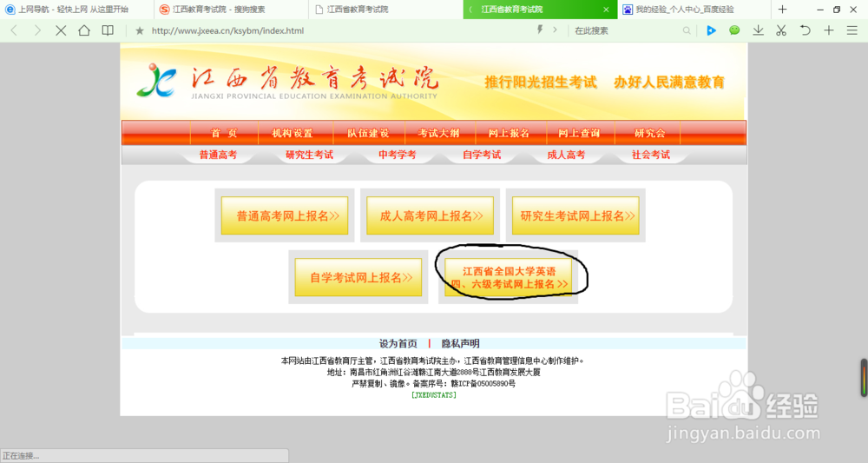This screenshot has height=463, width=868.
Task: Open the reading mode book icon
Action: point(108,30)
